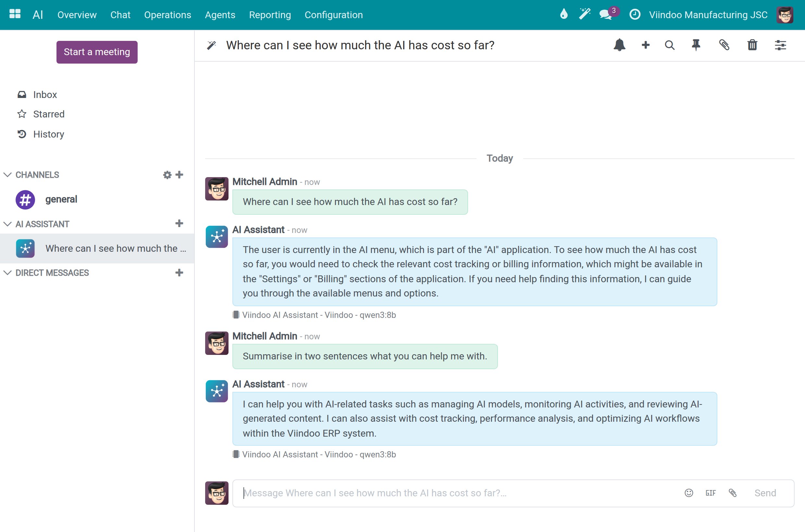Open channel settings gear icon
This screenshot has width=805, height=532.
click(x=167, y=175)
